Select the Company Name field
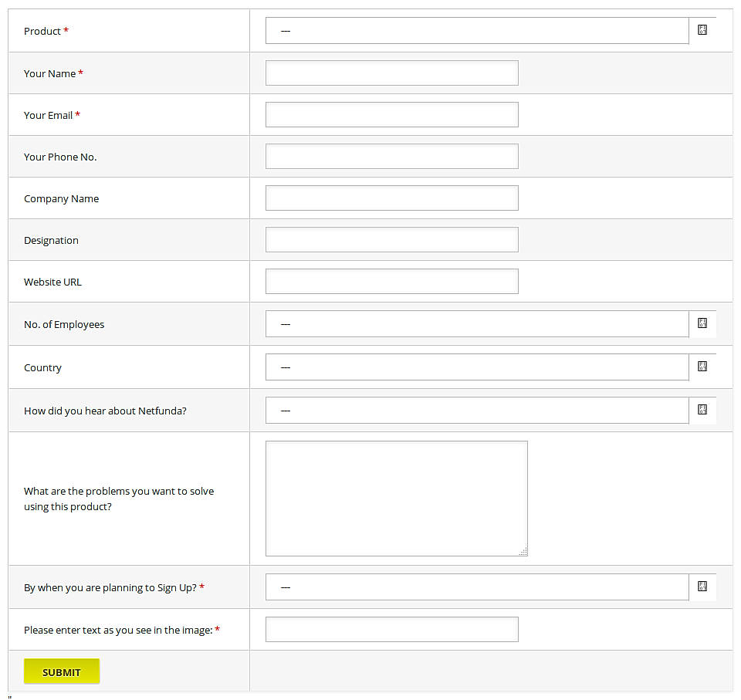 click(x=391, y=198)
